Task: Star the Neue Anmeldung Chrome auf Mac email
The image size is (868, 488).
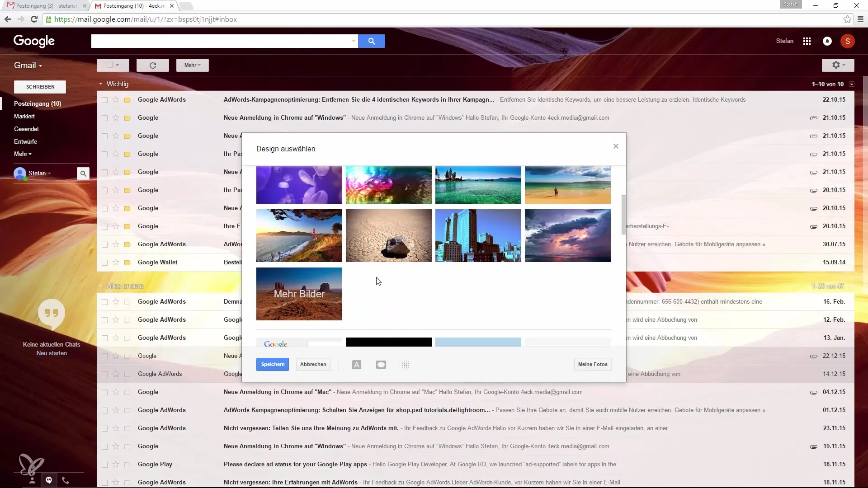Action: click(116, 392)
